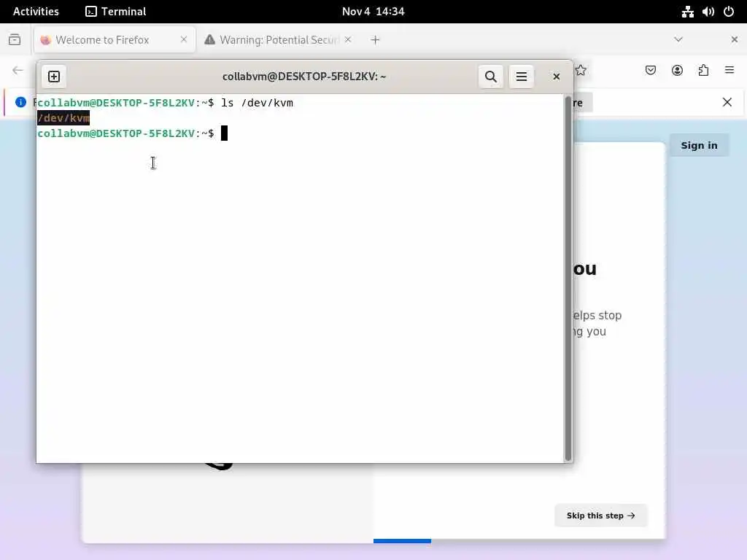Click the terminal vertical scrollbar
Image resolution: width=747 pixels, height=560 pixels.
click(568, 279)
